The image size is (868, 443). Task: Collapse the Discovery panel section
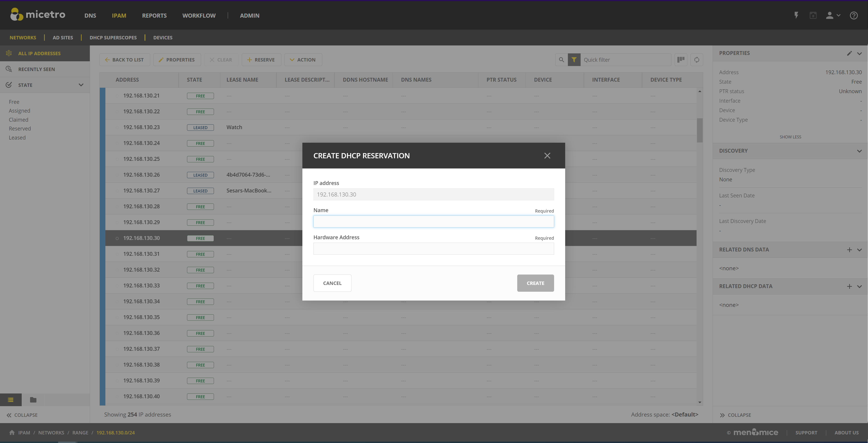(x=859, y=151)
